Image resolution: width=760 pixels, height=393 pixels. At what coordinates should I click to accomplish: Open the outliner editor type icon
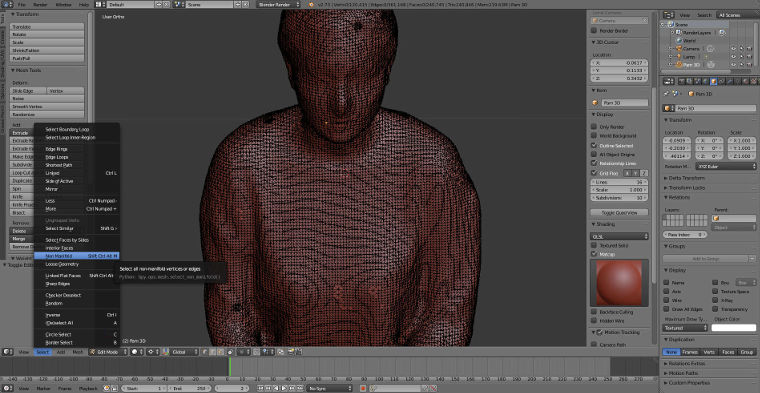click(668, 15)
